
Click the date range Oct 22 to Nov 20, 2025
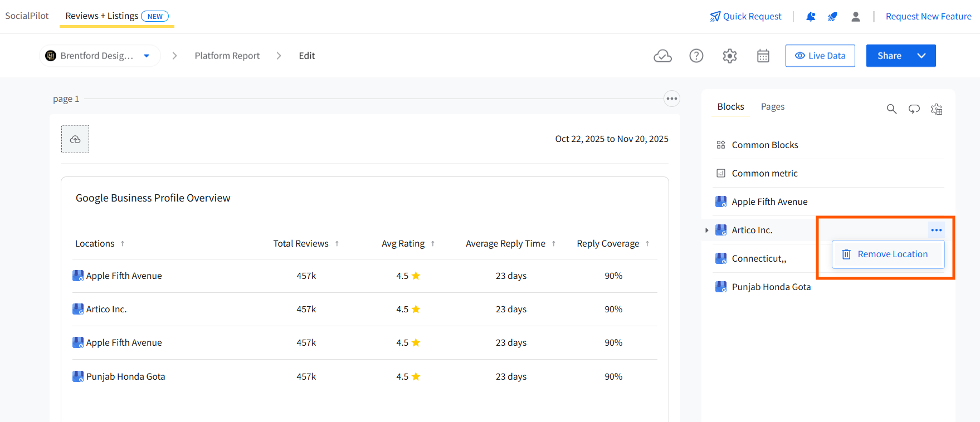[612, 139]
